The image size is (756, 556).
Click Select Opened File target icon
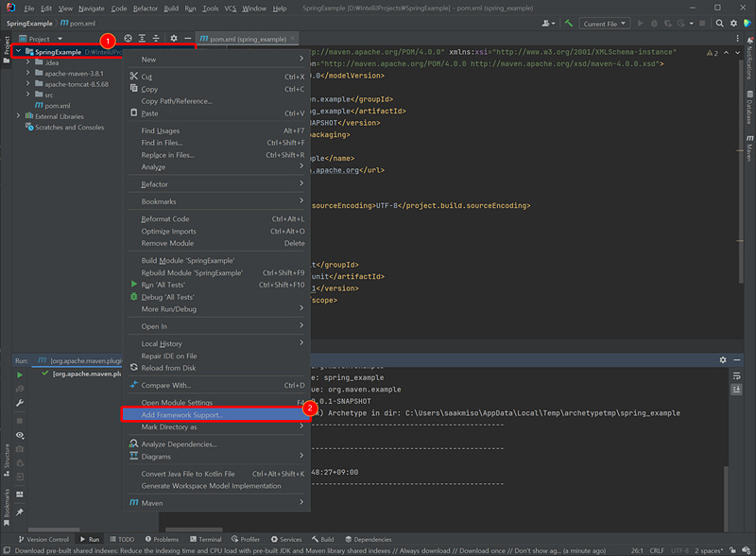click(x=128, y=38)
